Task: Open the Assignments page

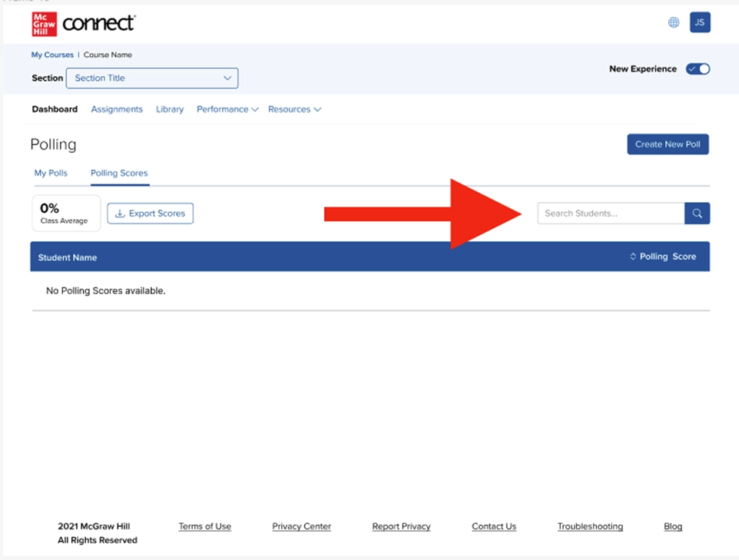Action: [x=117, y=109]
